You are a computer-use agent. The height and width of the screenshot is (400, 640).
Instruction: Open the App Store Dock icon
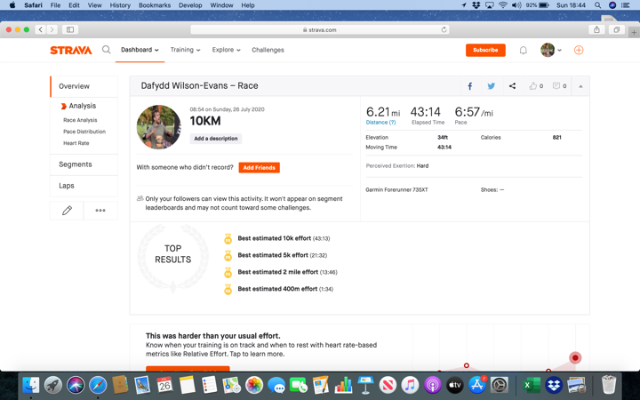pyautogui.click(x=477, y=384)
